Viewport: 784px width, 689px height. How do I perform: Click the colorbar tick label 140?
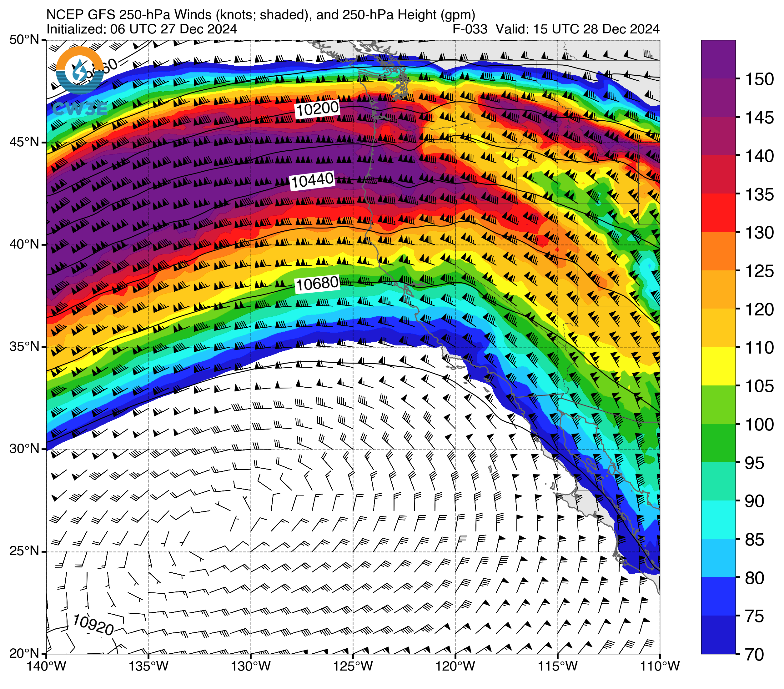click(759, 156)
